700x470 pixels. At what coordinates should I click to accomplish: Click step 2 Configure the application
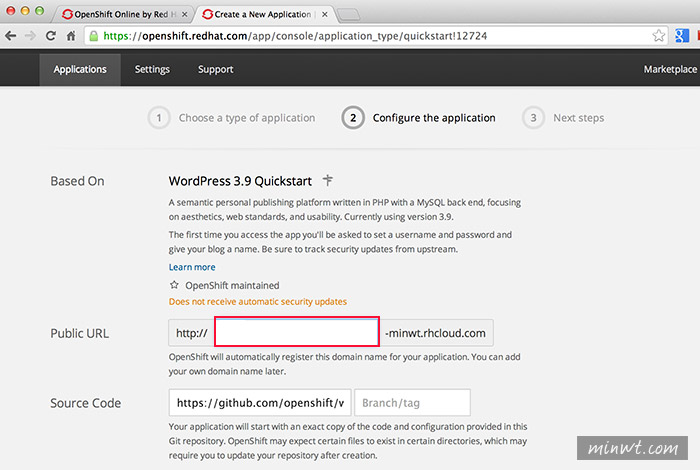click(x=419, y=118)
